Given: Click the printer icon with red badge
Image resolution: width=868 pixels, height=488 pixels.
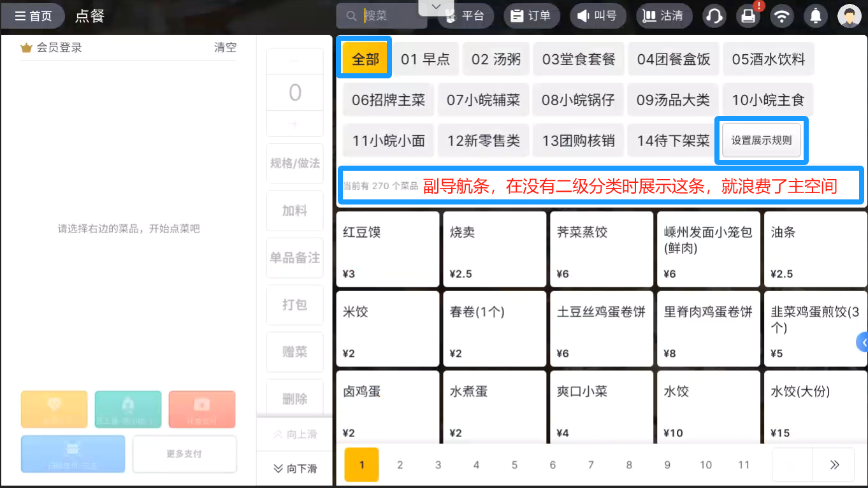Looking at the screenshot, I should pyautogui.click(x=748, y=16).
